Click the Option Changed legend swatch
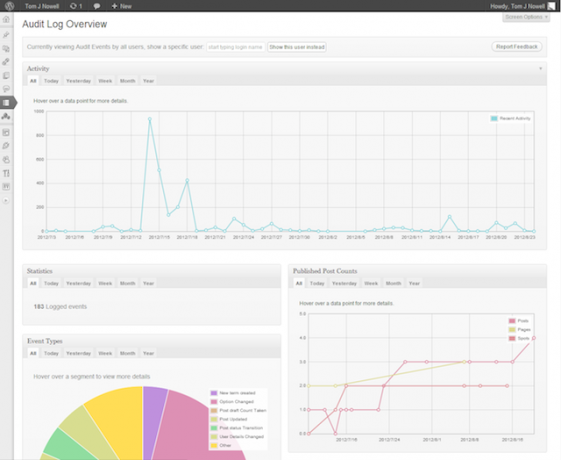Image resolution: width=561 pixels, height=460 pixels. (x=214, y=402)
